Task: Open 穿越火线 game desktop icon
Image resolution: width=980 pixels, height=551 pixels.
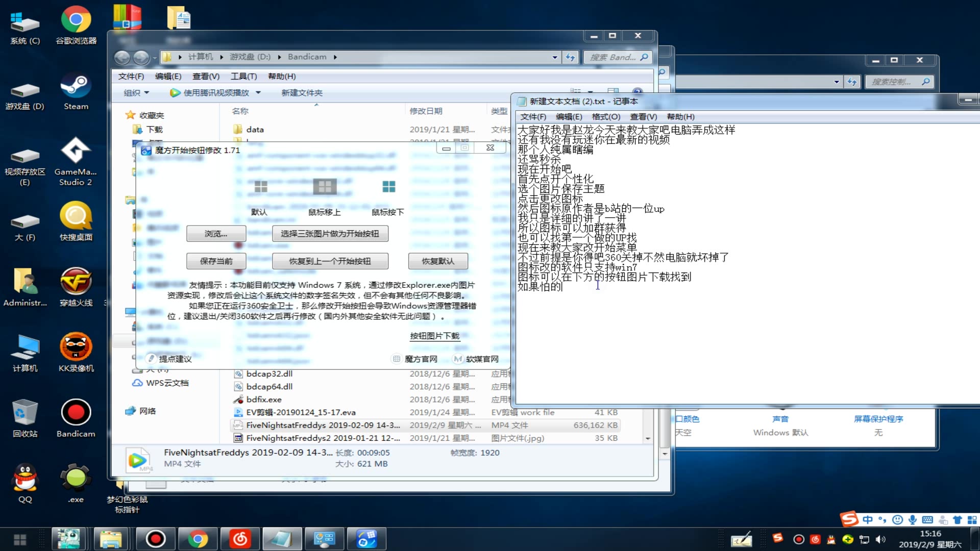Action: (76, 287)
